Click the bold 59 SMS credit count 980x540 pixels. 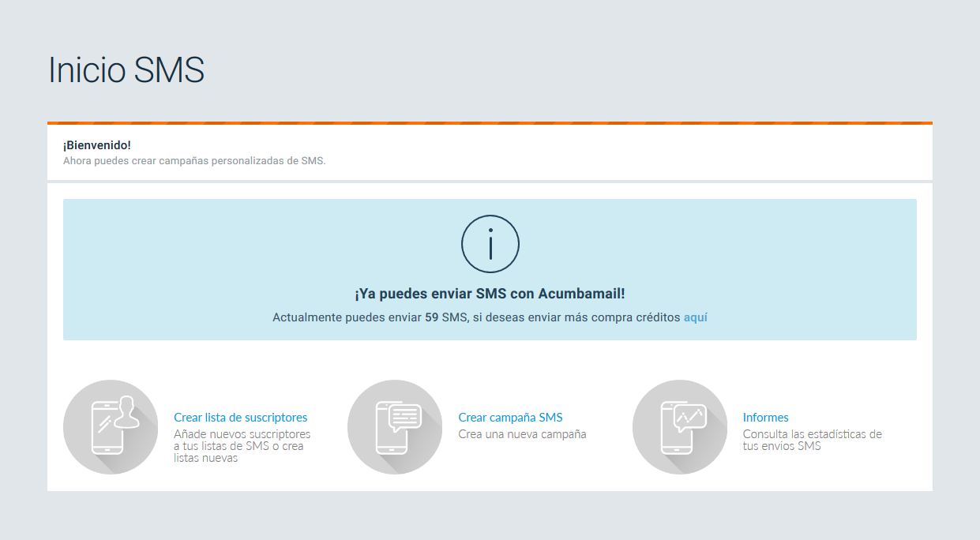click(x=432, y=317)
